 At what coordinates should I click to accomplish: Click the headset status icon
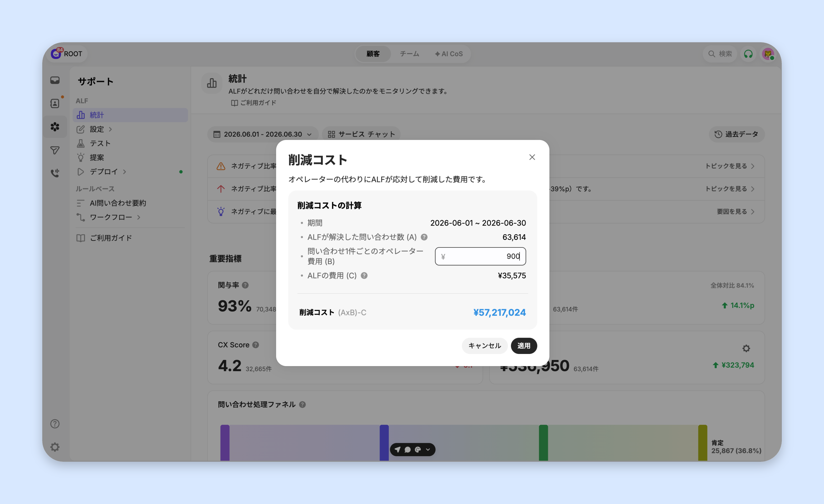pos(748,54)
